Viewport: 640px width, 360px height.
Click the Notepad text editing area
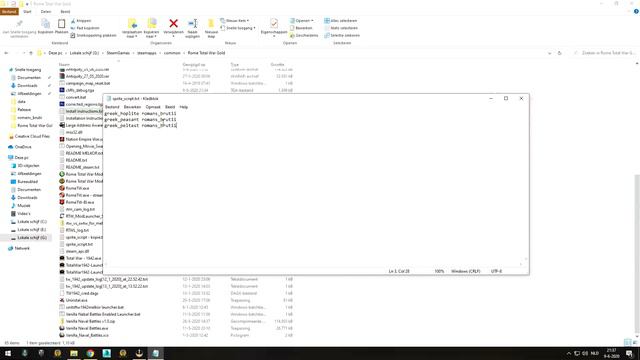point(313,186)
